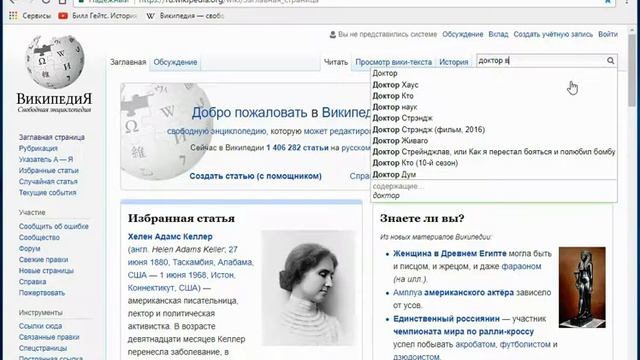This screenshot has height=360, width=640.
Task: Open Случайная статья link
Action: [x=48, y=181]
